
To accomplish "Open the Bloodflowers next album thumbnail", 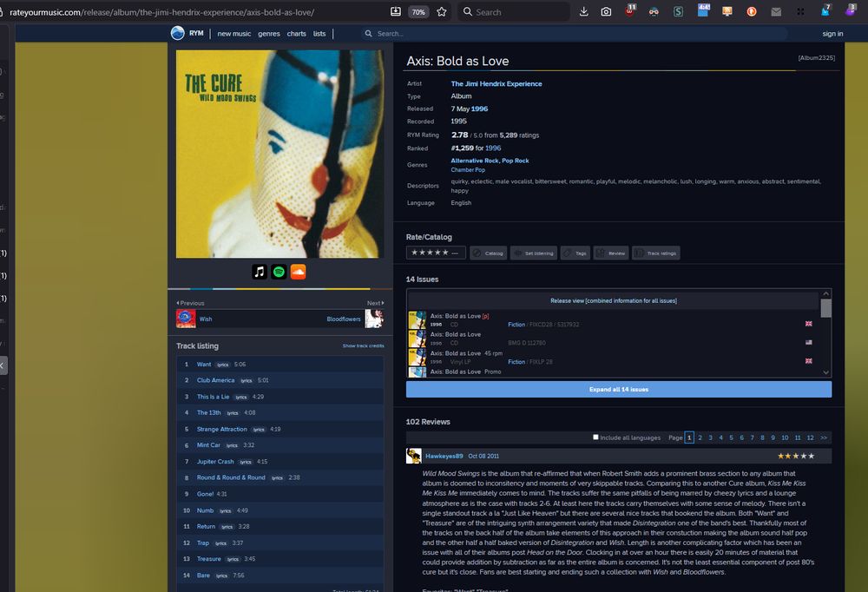I will 374,319.
